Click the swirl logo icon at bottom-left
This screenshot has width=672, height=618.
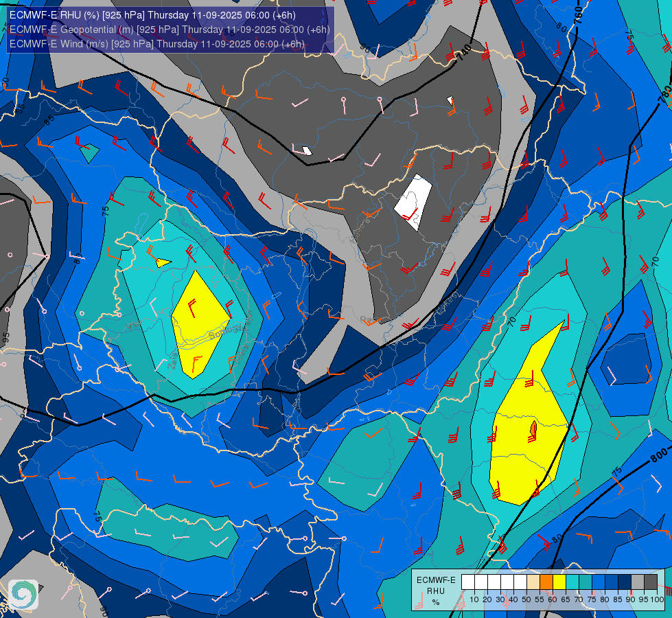(x=23, y=594)
